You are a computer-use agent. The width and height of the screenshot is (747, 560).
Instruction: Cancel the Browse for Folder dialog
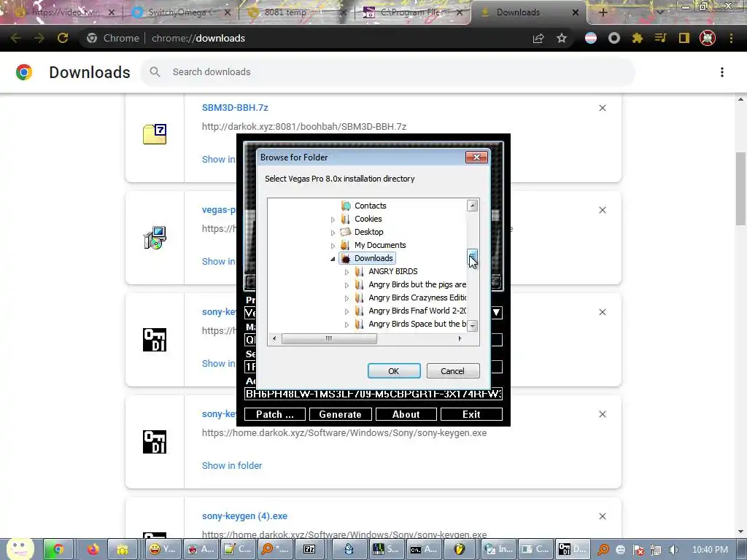pos(453,371)
